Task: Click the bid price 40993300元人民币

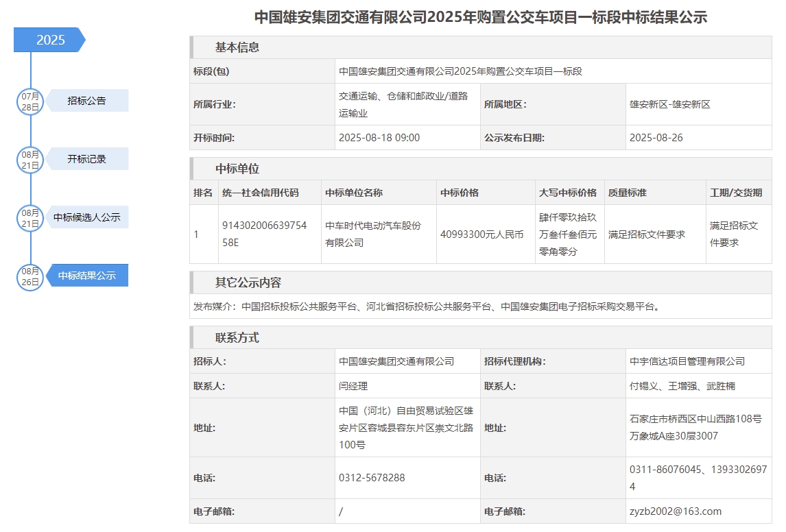Action: click(x=481, y=234)
